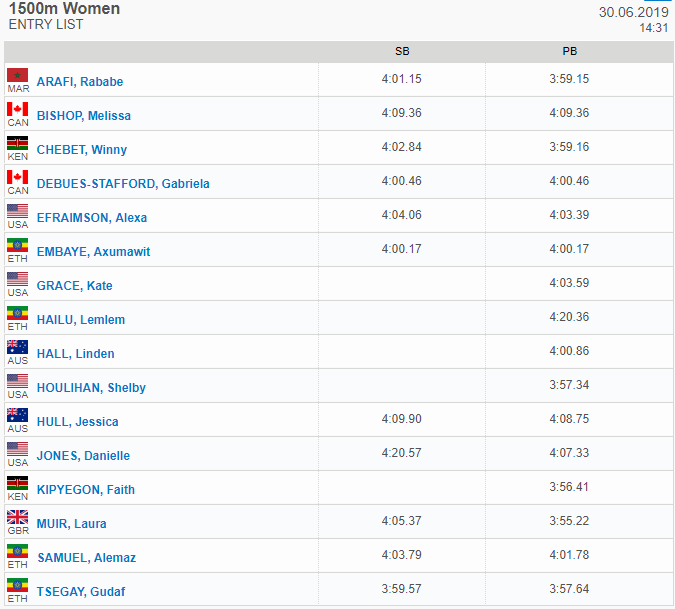Open HOULIHAN, Shelby athlete page
Viewport: 675px width, 609px height.
[x=91, y=388]
